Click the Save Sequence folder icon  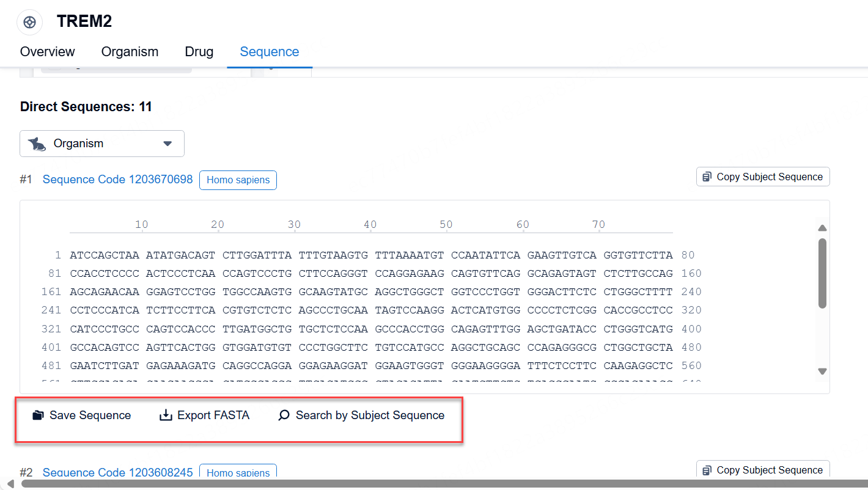tap(39, 415)
